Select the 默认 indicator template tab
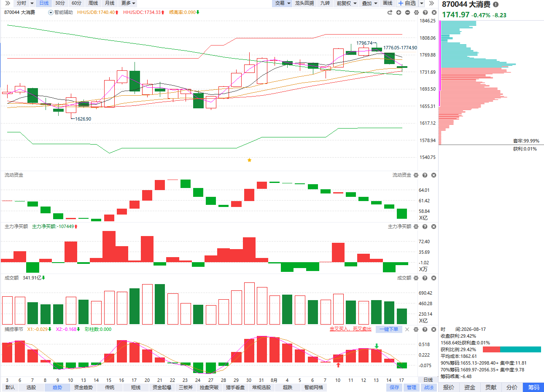This screenshot has height=392, width=544. [10, 387]
